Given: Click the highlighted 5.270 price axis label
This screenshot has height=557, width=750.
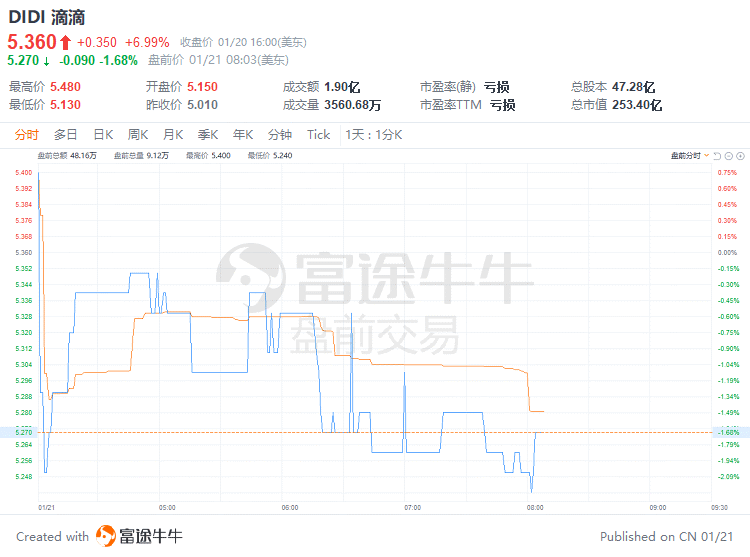Looking at the screenshot, I should coord(23,432).
